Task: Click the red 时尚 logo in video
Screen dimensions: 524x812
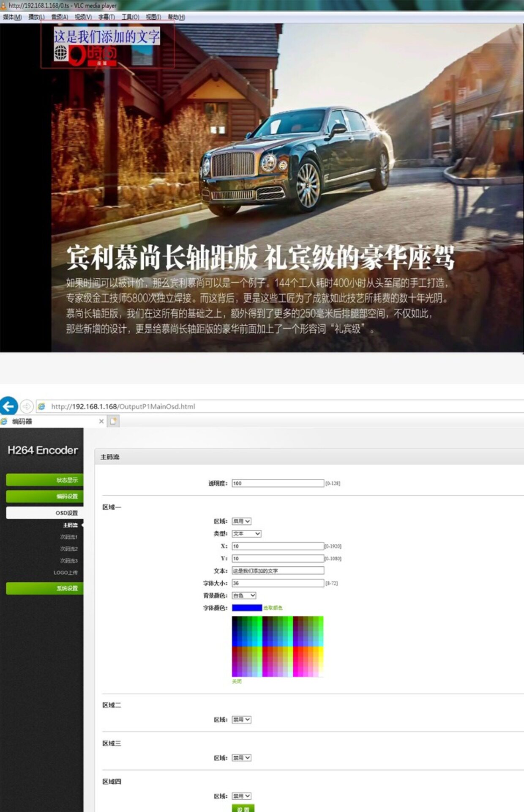Action: [x=93, y=55]
